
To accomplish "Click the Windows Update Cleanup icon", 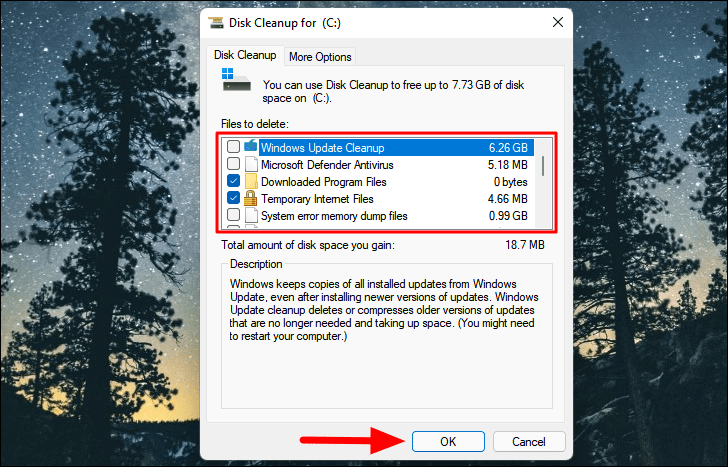I will (x=251, y=146).
